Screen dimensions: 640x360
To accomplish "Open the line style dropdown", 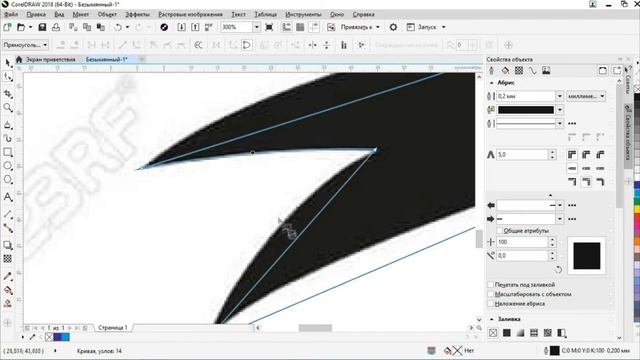I will pyautogui.click(x=560, y=123).
